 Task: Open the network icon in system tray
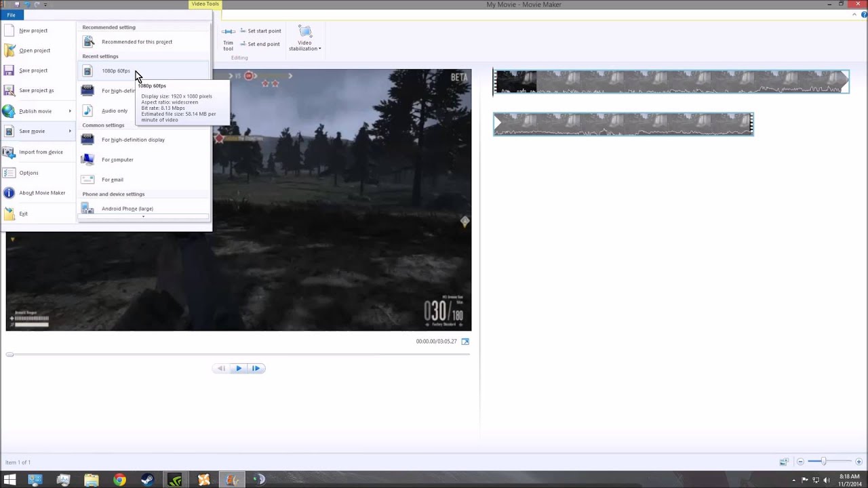(816, 480)
